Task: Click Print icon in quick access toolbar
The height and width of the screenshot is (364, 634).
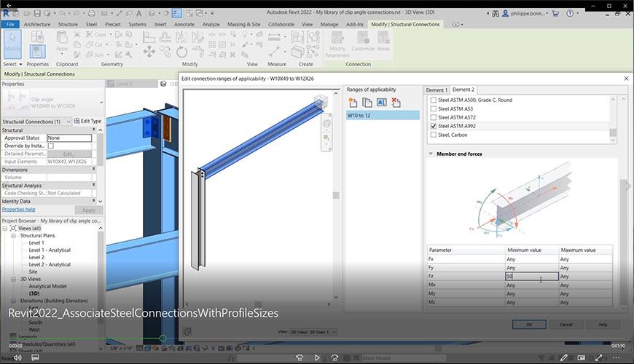Action: point(91,13)
